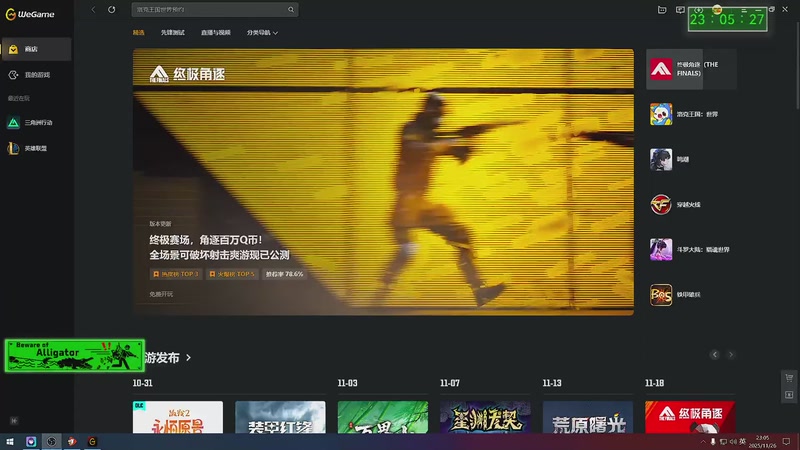Switch to the 先锋测试 tab
The height and width of the screenshot is (450, 800).
click(x=172, y=33)
